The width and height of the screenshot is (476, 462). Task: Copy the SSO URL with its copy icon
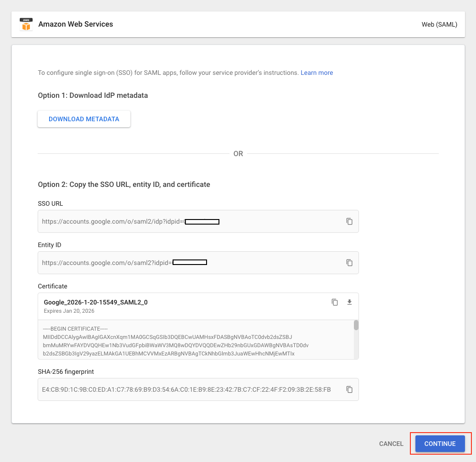coord(349,221)
